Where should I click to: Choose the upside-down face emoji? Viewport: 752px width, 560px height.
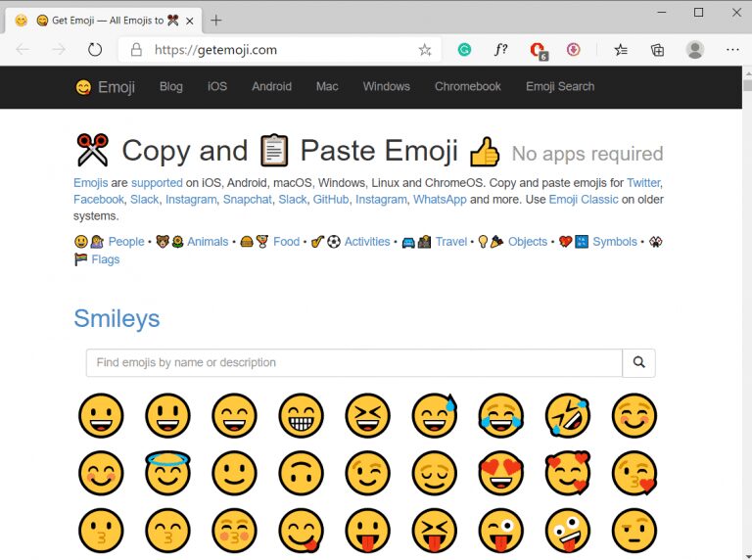pos(301,473)
